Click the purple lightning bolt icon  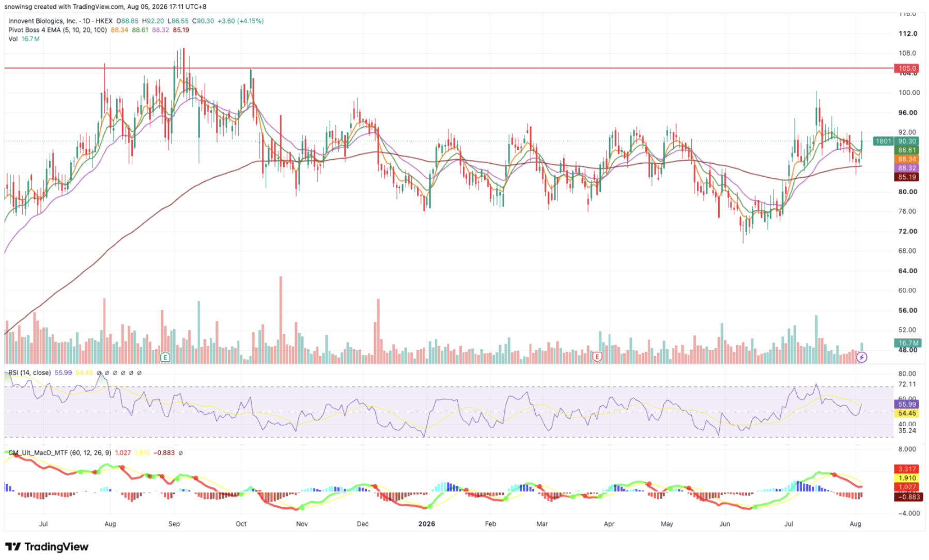coord(861,357)
